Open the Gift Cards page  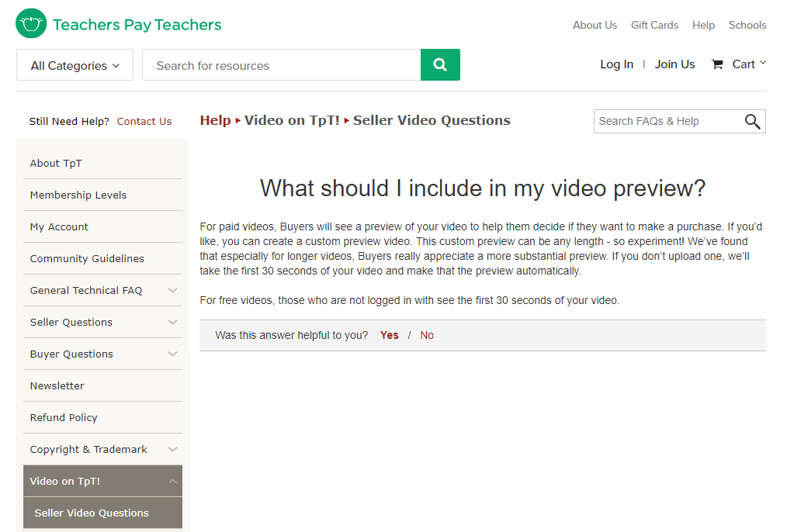point(654,25)
